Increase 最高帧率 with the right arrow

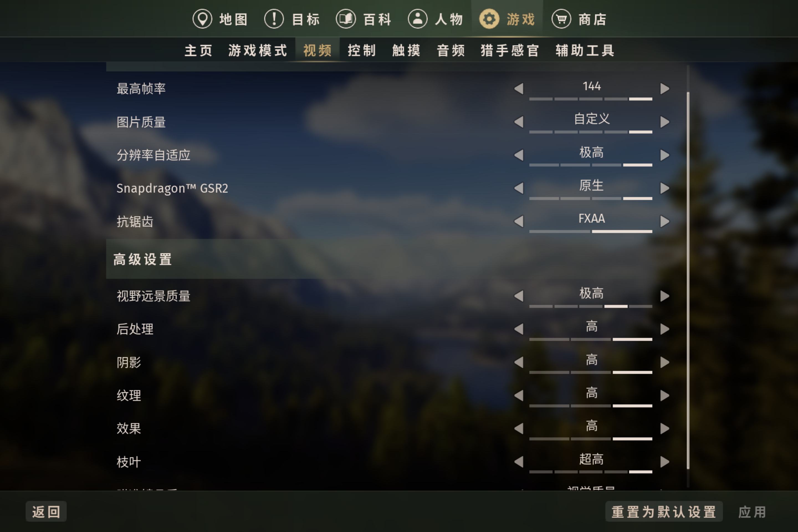click(x=664, y=89)
